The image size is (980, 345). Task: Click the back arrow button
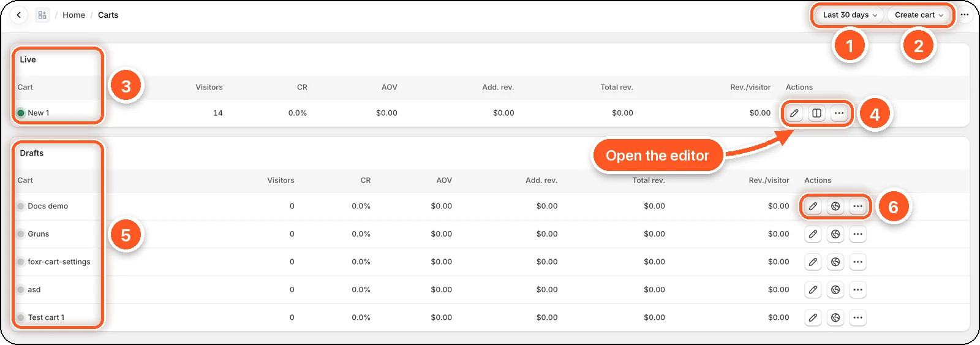(x=19, y=15)
